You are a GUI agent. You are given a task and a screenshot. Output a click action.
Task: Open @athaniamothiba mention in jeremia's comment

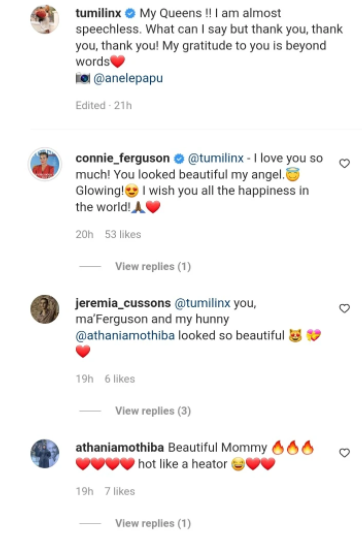click(x=125, y=335)
